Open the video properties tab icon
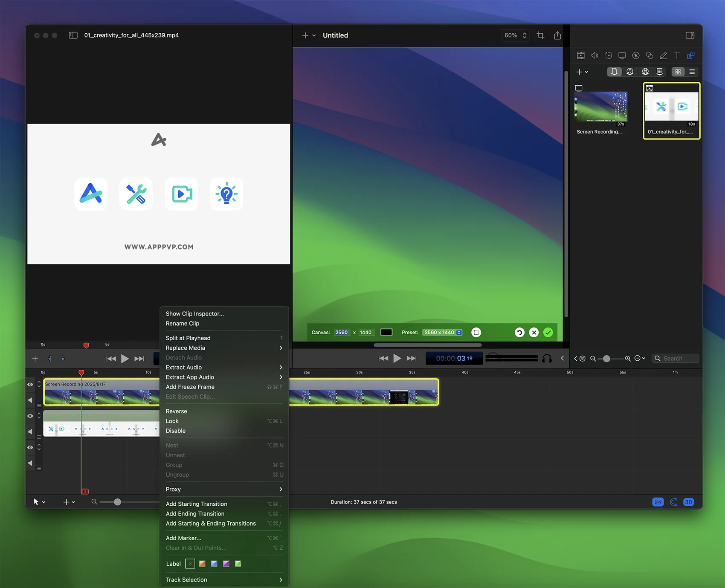The image size is (725, 588). coord(580,55)
